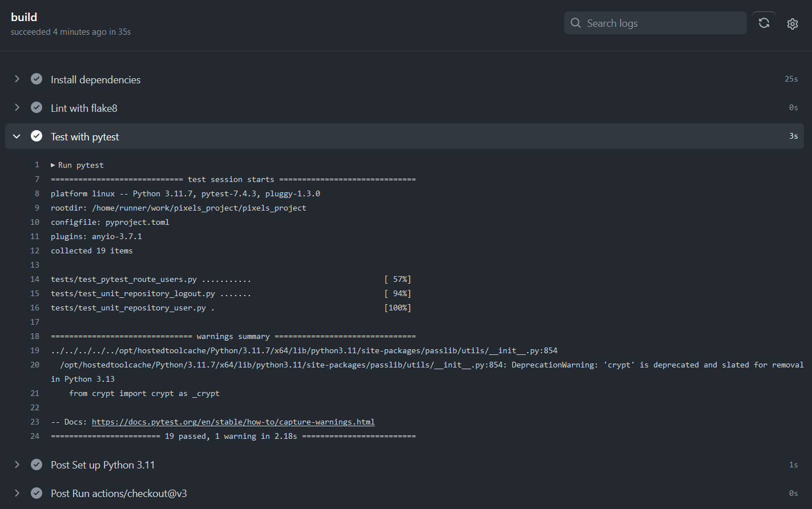Click the 'test session starts' log line
Screen dimensions: 812x509
[x=233, y=179]
